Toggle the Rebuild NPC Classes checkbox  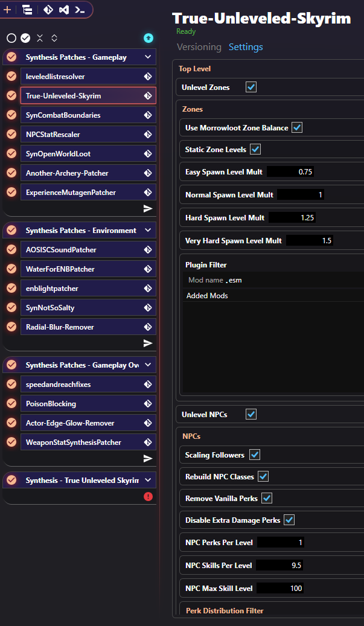point(263,476)
